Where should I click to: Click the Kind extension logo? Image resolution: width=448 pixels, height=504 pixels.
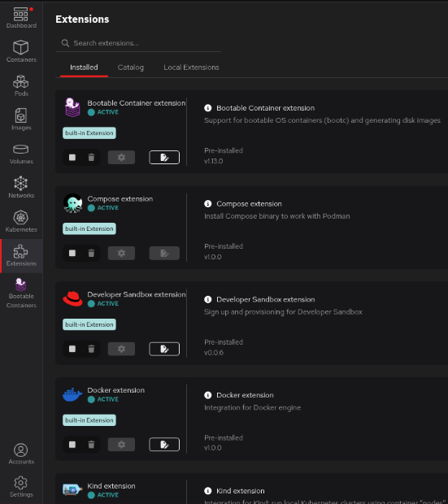[x=72, y=490]
